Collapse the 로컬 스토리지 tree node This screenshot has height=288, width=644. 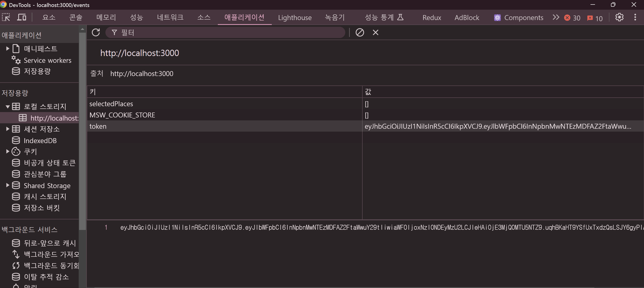(x=7, y=107)
